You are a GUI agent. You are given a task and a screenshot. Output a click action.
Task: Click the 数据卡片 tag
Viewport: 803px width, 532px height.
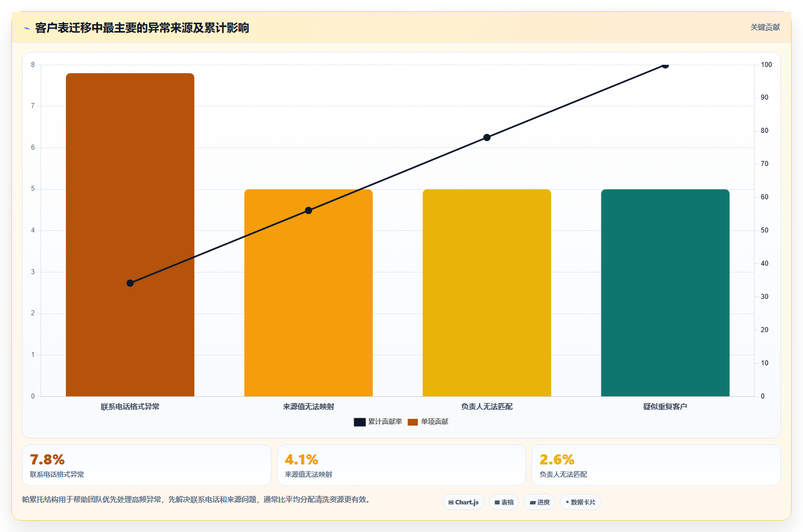(x=581, y=502)
